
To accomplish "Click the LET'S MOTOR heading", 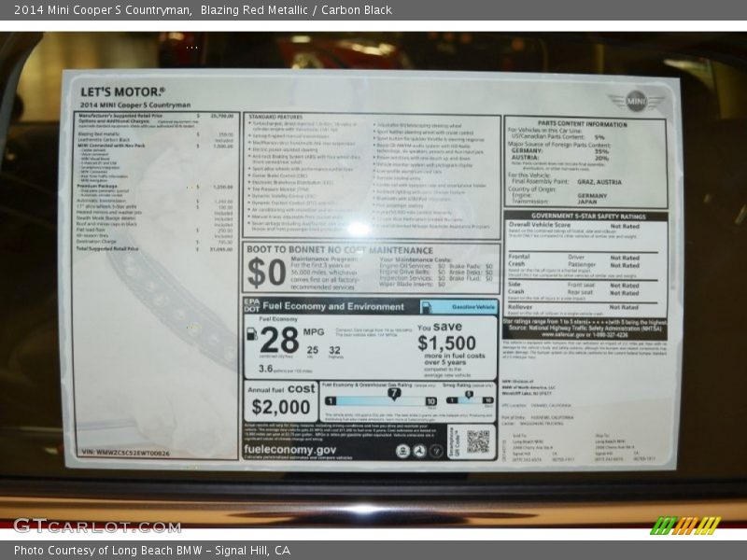I will (122, 92).
